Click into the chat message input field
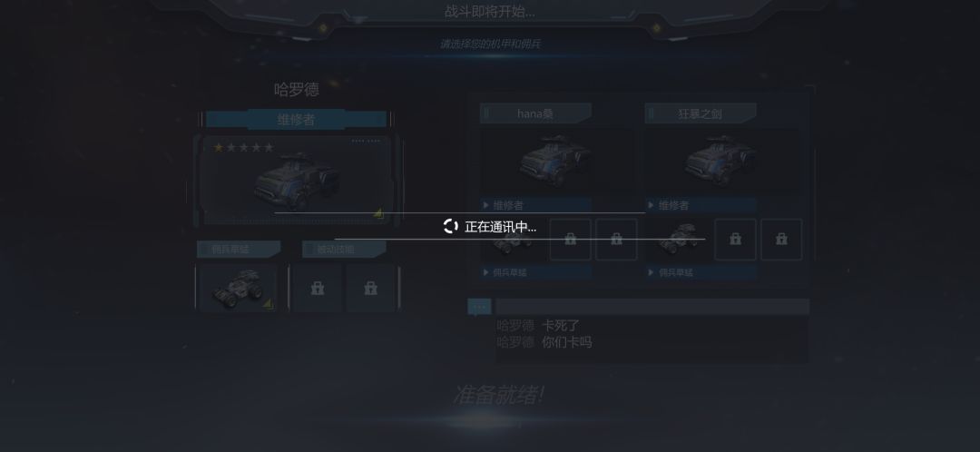Screen dimensions: 980x452 [x=652, y=307]
